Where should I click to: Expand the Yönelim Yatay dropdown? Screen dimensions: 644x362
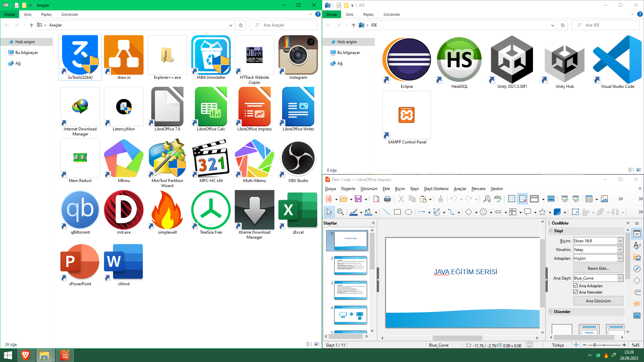[x=620, y=250]
